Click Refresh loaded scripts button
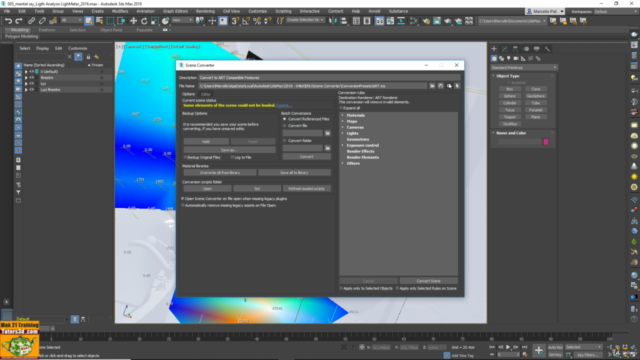Viewport: 640px width, 360px height. pos(307,189)
